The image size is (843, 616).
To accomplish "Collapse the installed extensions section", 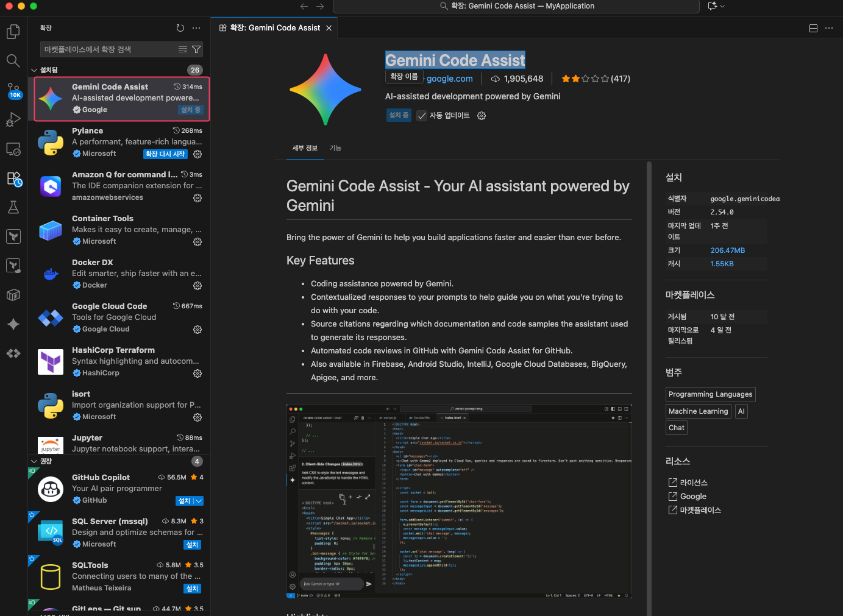I will pyautogui.click(x=34, y=70).
